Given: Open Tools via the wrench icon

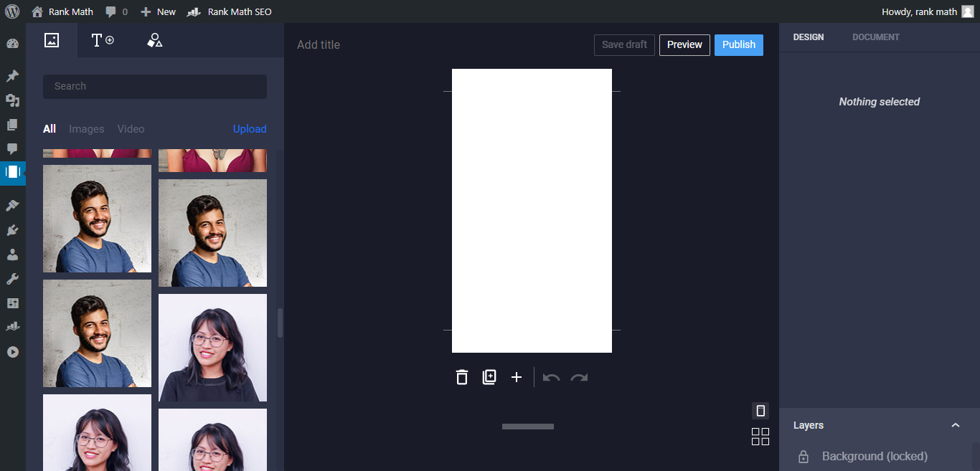Looking at the screenshot, I should [x=12, y=279].
